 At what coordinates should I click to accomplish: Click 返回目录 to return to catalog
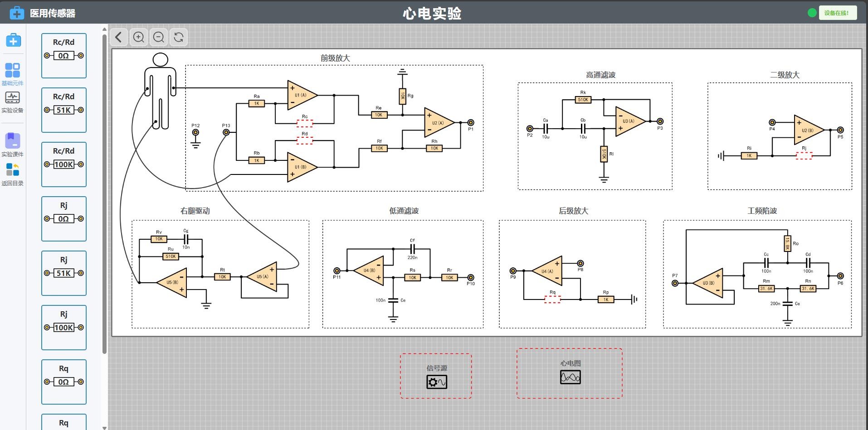tap(12, 174)
